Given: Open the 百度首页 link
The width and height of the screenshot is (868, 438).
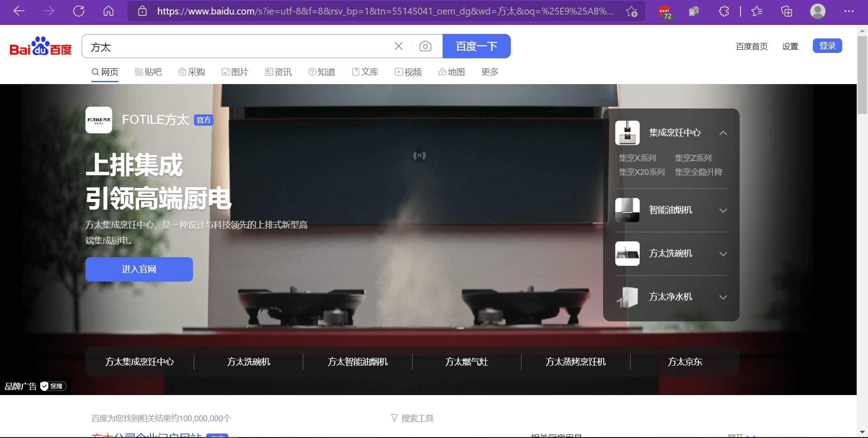Looking at the screenshot, I should 752,46.
